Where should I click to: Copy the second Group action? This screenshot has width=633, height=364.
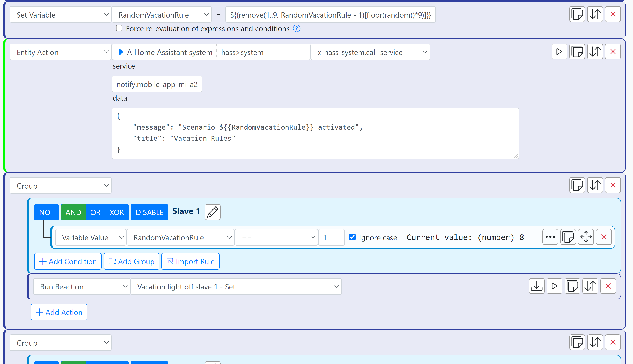pyautogui.click(x=577, y=342)
